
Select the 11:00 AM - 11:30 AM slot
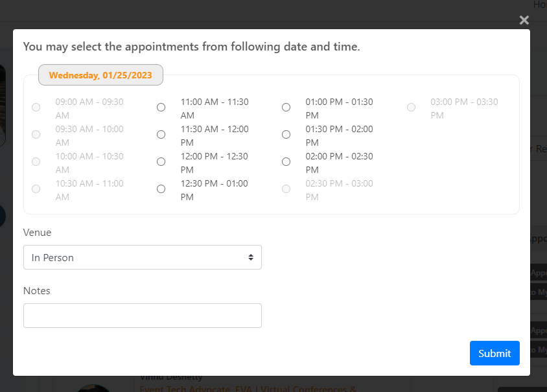tap(161, 108)
